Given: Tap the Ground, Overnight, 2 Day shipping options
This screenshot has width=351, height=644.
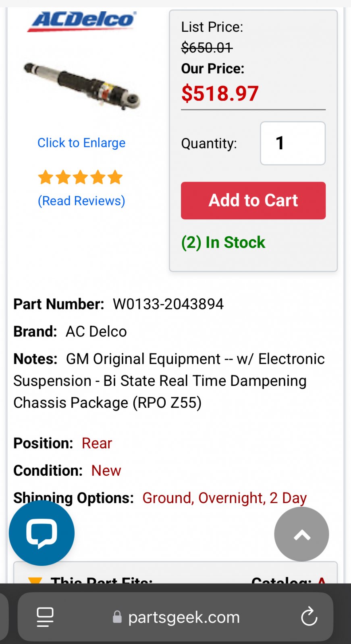Looking at the screenshot, I should pyautogui.click(x=224, y=498).
